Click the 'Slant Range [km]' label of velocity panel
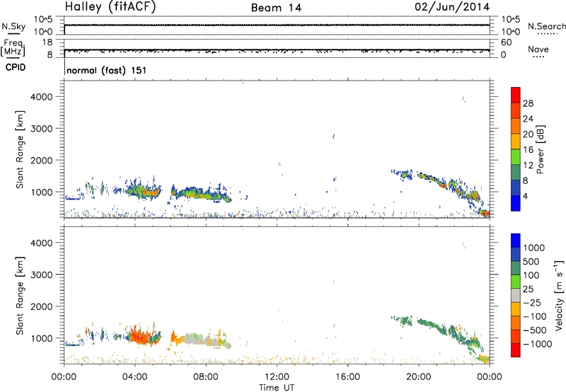Screen dimensions: 566x392 [x=20, y=295]
